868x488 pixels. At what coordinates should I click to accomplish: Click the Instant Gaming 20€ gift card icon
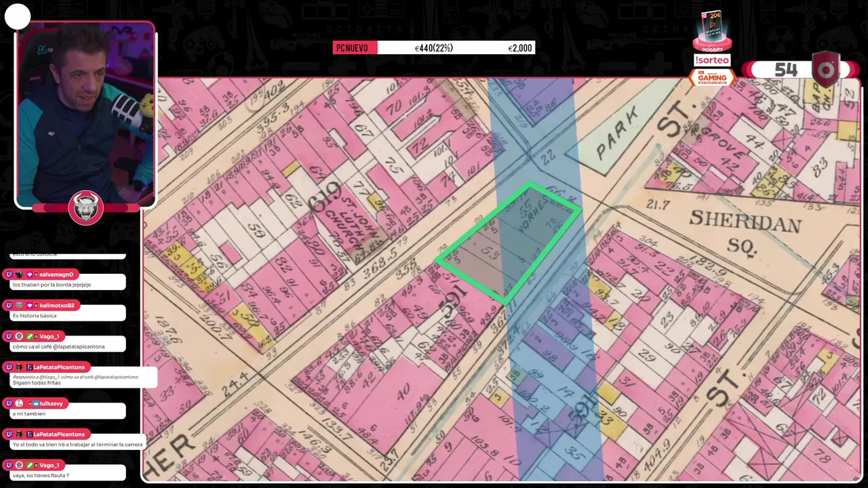coord(712,28)
